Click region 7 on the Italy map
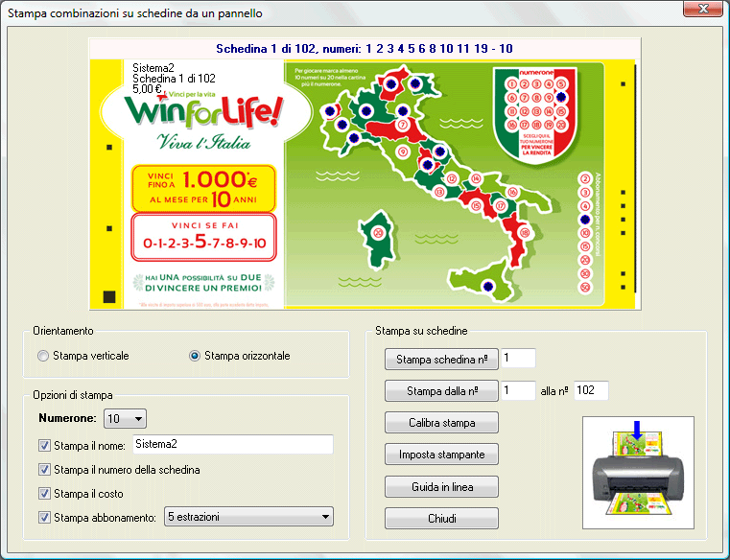 click(403, 126)
